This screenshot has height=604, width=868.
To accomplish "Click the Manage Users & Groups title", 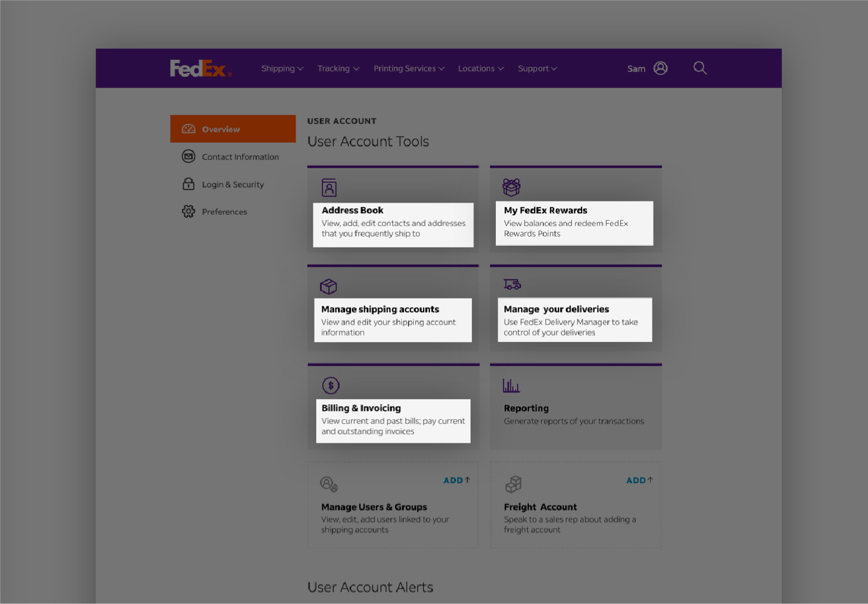I will point(374,507).
